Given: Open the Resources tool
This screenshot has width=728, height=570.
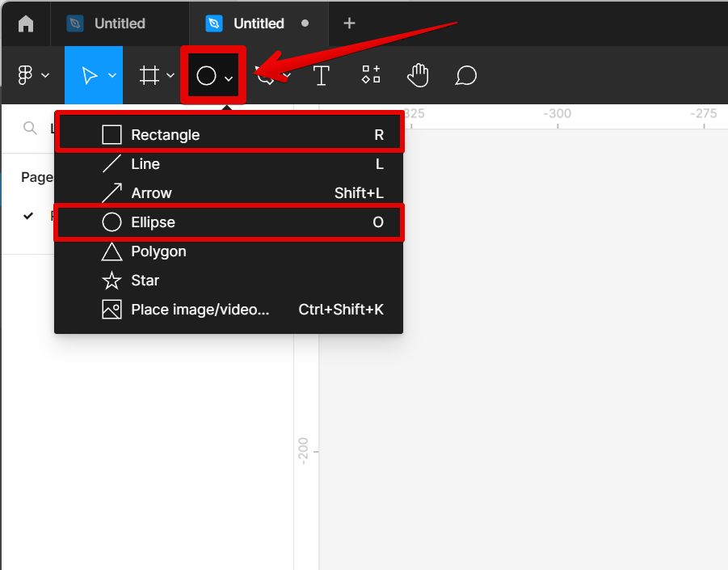Looking at the screenshot, I should coord(371,75).
